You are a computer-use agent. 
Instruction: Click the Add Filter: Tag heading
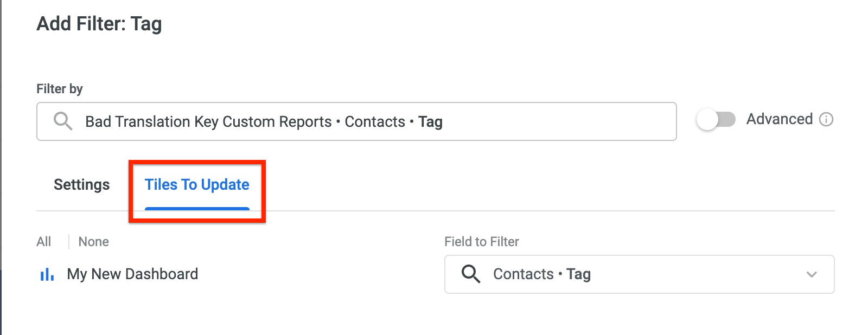99,24
